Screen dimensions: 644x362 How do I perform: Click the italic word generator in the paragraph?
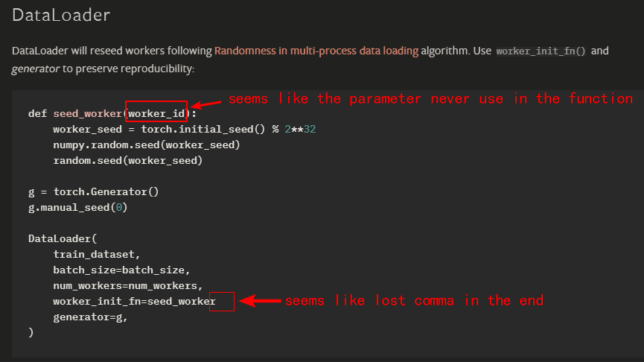coord(35,69)
